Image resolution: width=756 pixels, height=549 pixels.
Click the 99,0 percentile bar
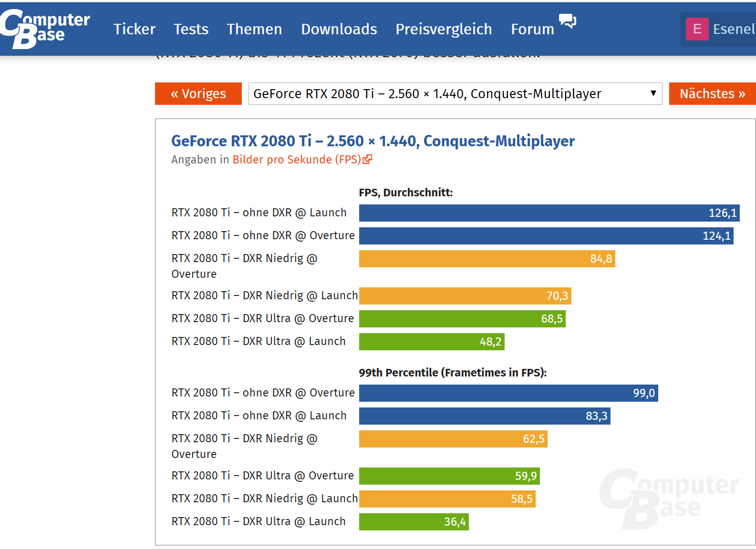pyautogui.click(x=508, y=393)
